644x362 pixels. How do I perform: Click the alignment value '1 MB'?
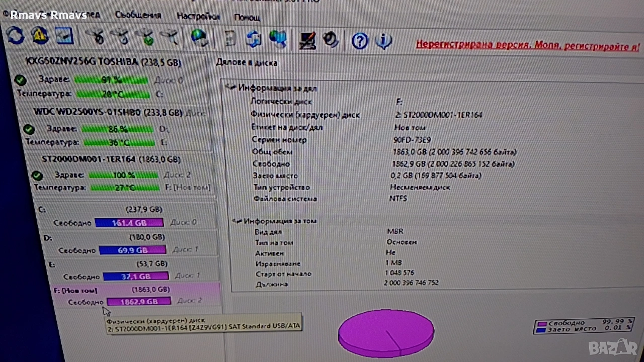pos(392,262)
